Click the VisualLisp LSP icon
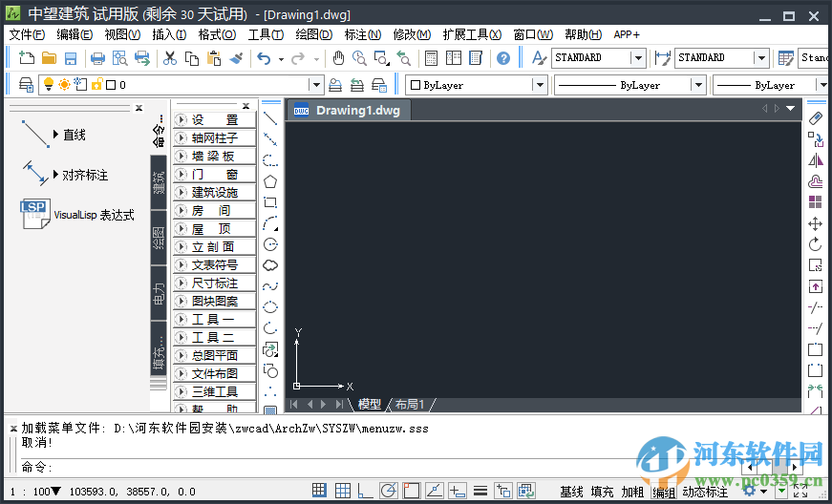This screenshot has width=832, height=504. click(35, 214)
